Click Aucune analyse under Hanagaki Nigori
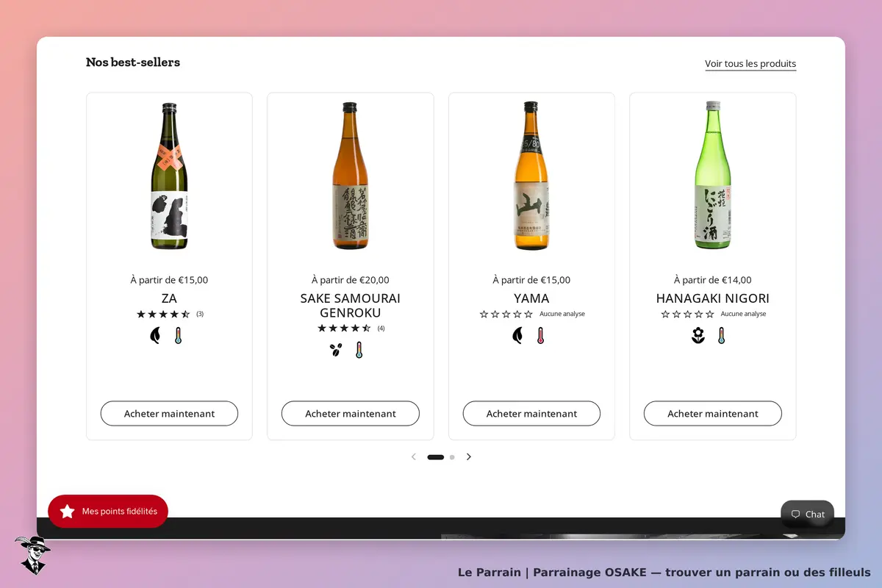Viewport: 882px width, 588px height. 743,314
